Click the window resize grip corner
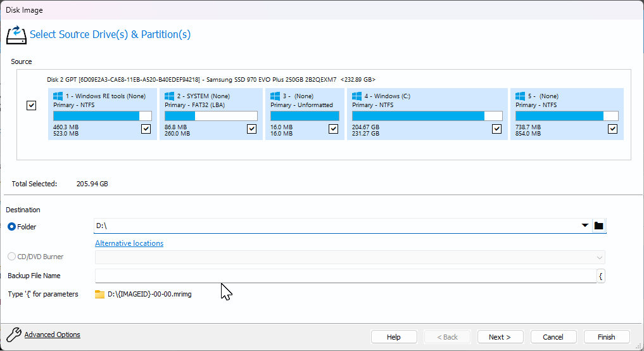644x351 pixels. tap(639, 346)
